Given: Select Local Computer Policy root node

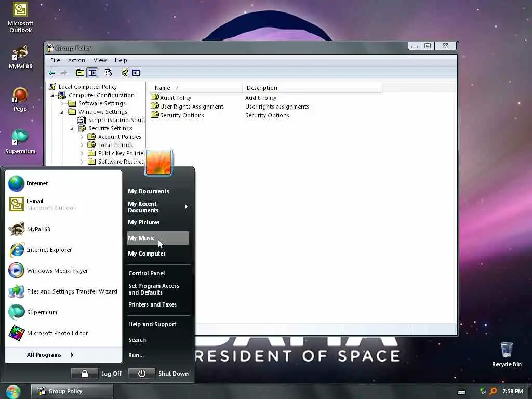Looking at the screenshot, I should 87,87.
